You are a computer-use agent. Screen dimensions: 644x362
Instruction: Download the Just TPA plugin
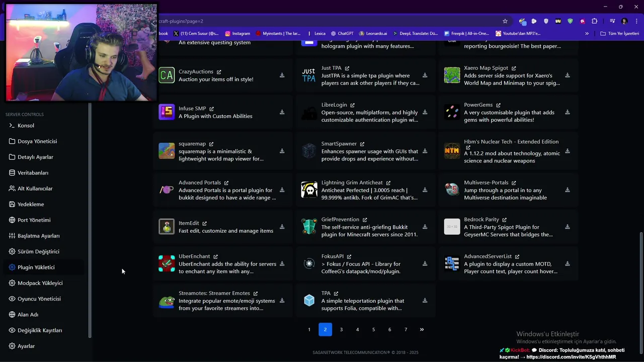(x=425, y=75)
